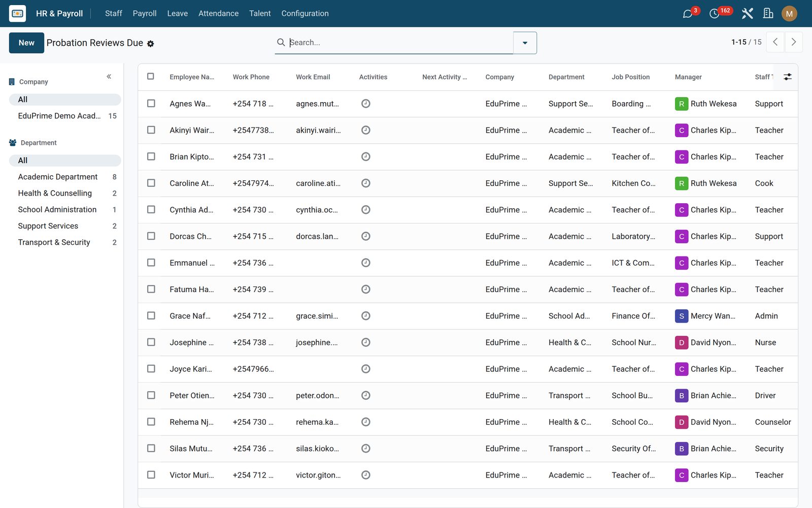Collapse the filter side panel
This screenshot has height=508, width=812.
pos(109,77)
